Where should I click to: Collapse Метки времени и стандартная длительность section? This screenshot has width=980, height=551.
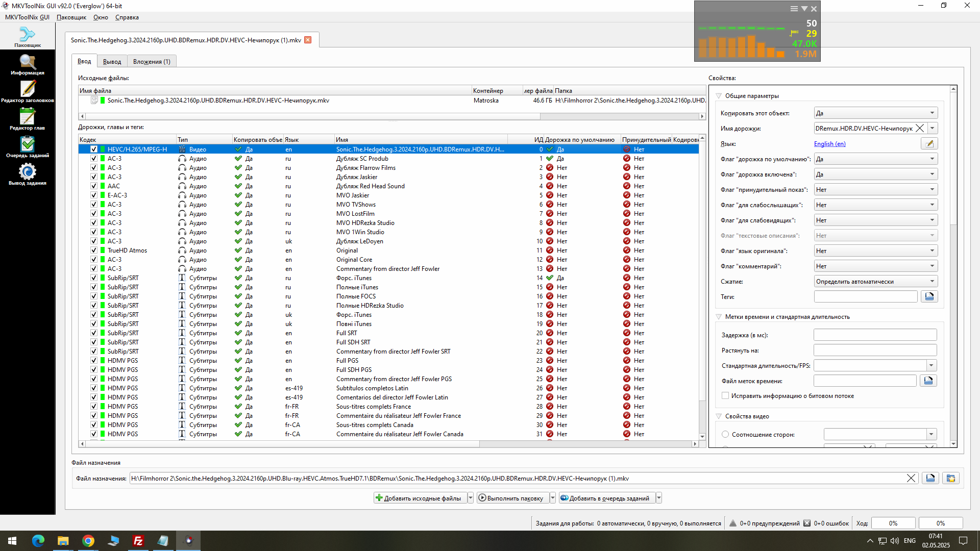point(719,317)
